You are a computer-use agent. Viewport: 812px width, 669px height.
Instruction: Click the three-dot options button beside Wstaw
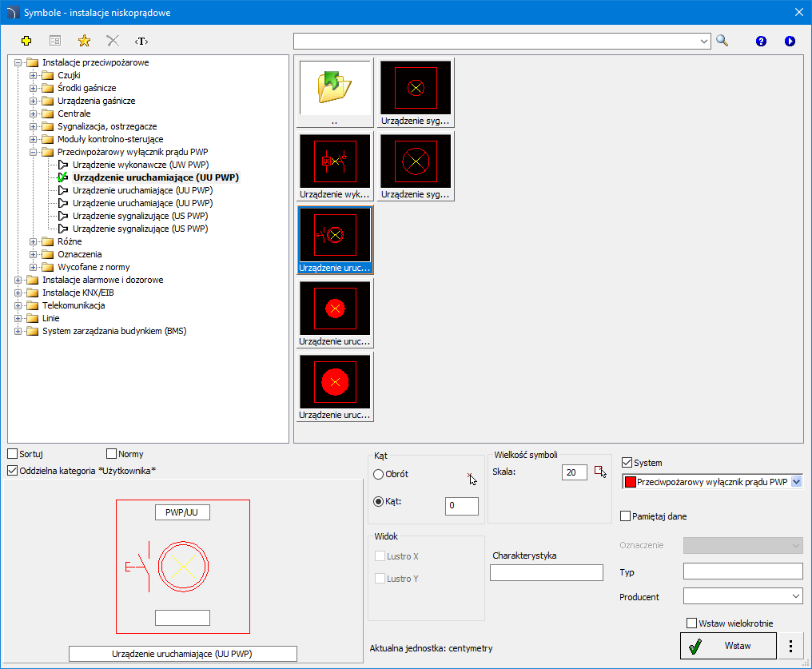(x=790, y=646)
